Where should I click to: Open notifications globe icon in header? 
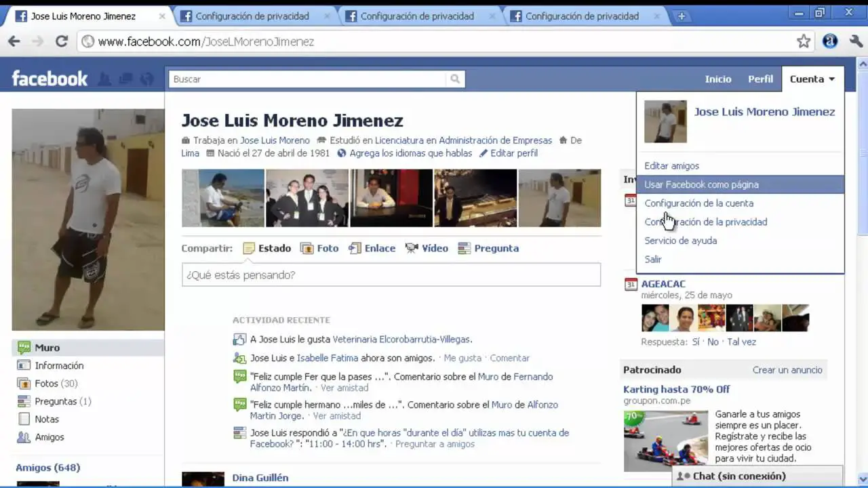click(146, 79)
